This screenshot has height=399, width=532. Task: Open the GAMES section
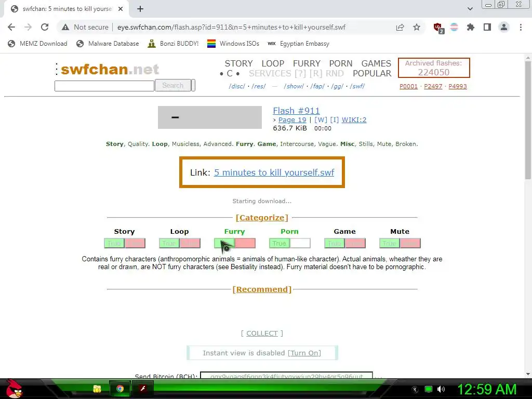click(x=376, y=63)
